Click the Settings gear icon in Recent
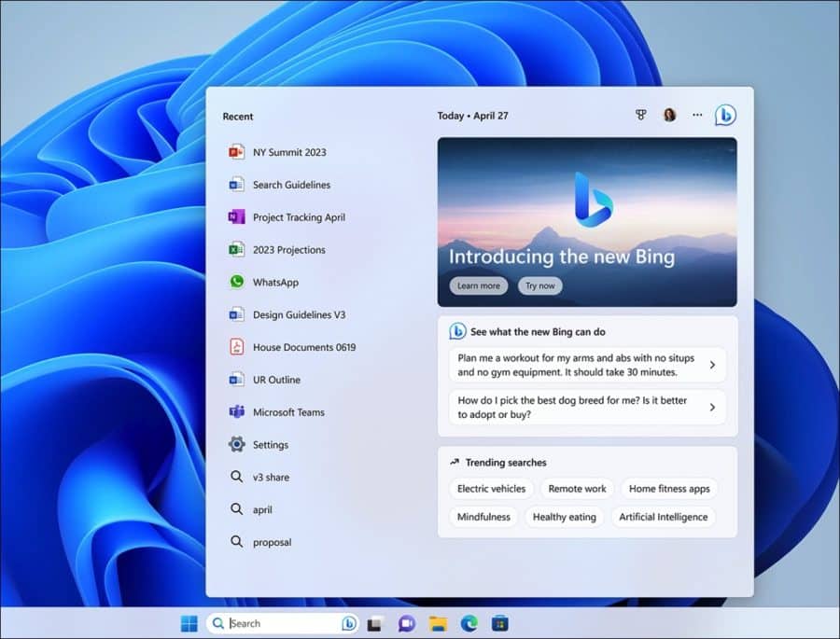840x639 pixels. tap(236, 444)
